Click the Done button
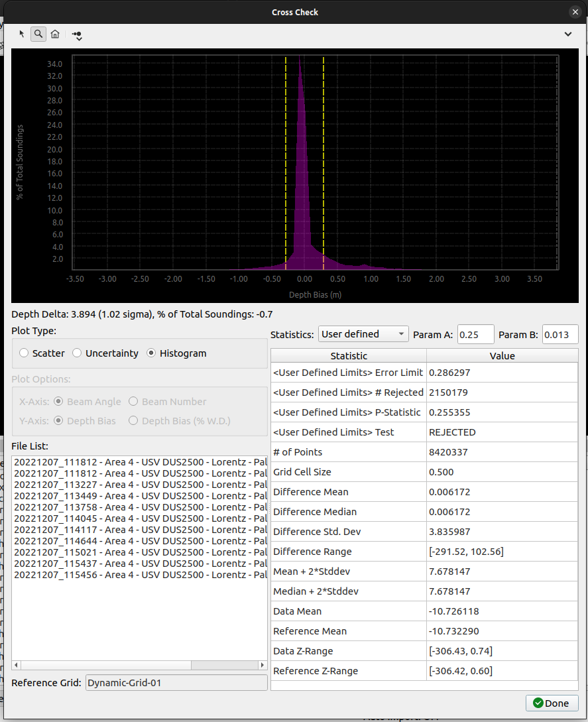 coord(552,703)
